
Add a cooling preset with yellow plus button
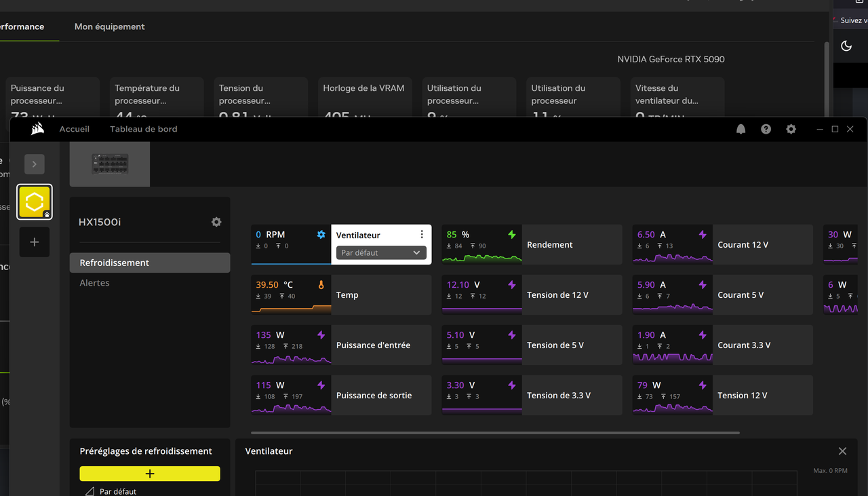click(150, 474)
